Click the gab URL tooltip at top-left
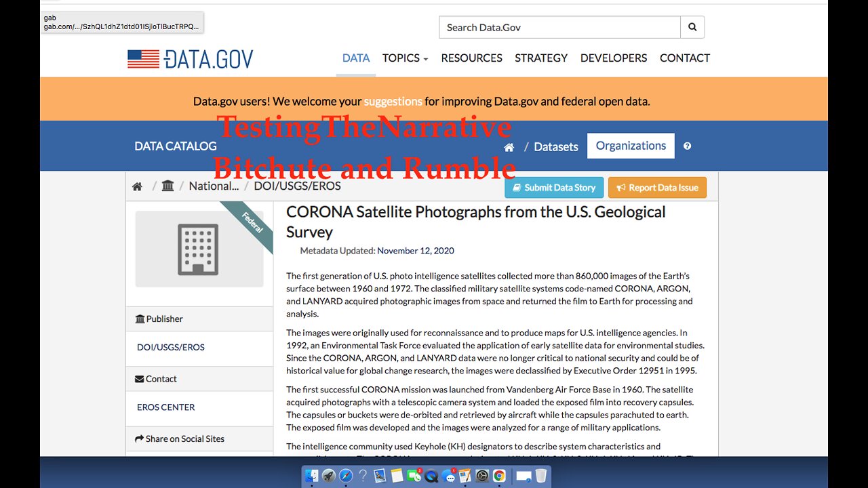 (122, 22)
